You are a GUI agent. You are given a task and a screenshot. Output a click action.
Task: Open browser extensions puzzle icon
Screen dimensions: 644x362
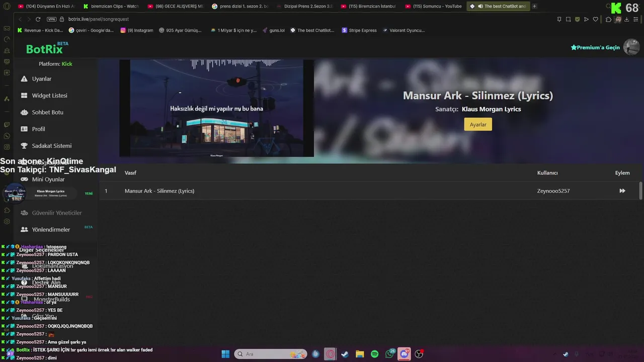[608, 19]
